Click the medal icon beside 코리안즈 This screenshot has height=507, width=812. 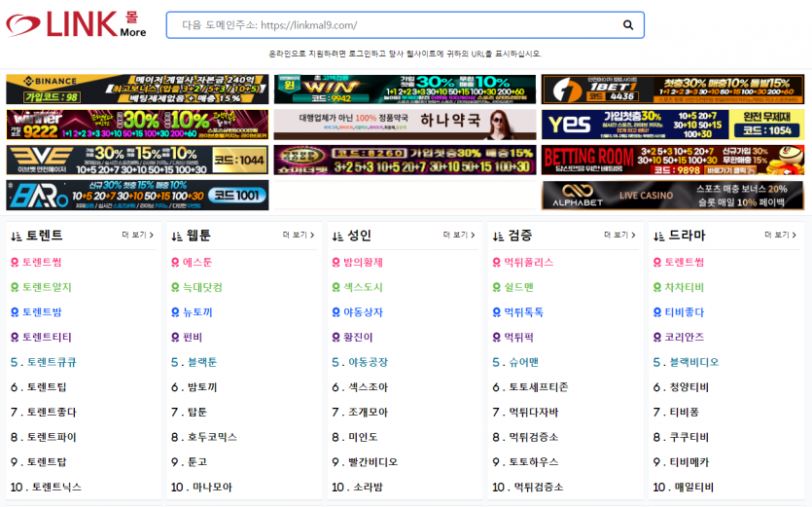click(656, 337)
